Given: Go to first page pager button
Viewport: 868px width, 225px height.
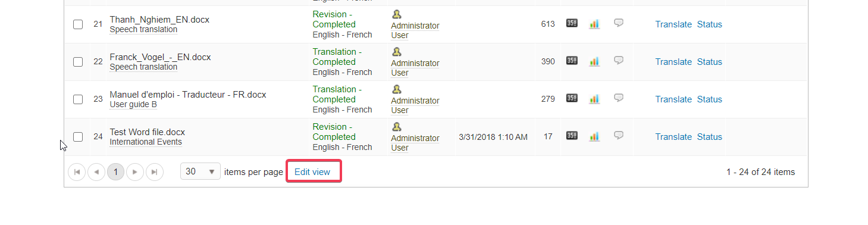Looking at the screenshot, I should tap(77, 172).
